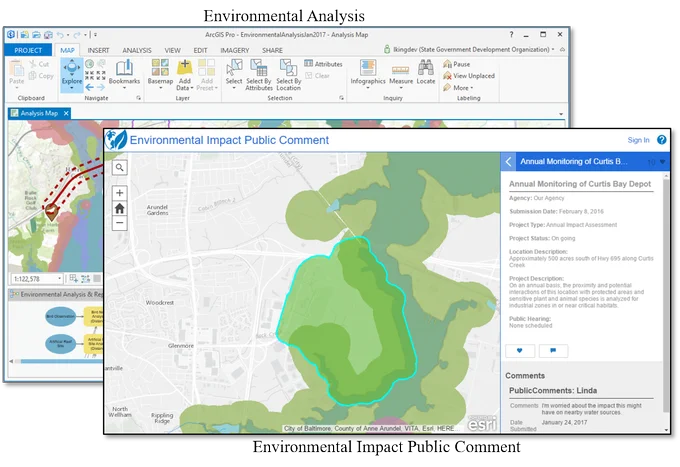Zoom out with the minus map button
Screen dimensions: 680x467
pyautogui.click(x=120, y=223)
